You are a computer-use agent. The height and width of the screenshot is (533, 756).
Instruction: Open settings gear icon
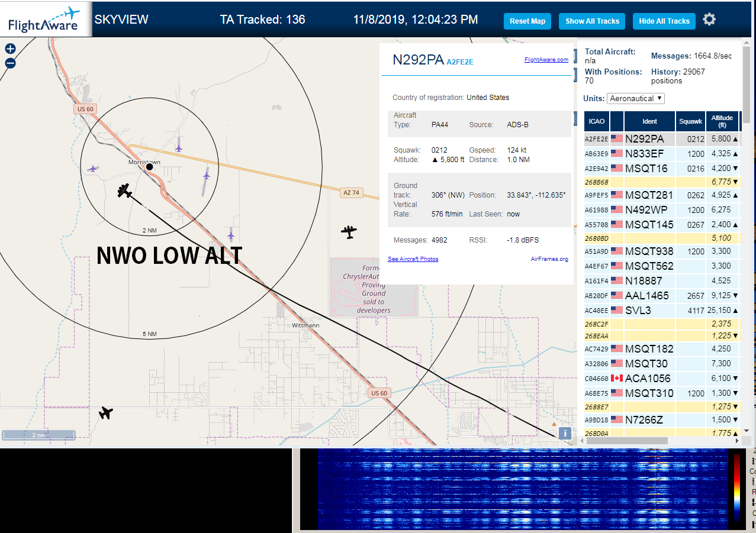(x=709, y=20)
